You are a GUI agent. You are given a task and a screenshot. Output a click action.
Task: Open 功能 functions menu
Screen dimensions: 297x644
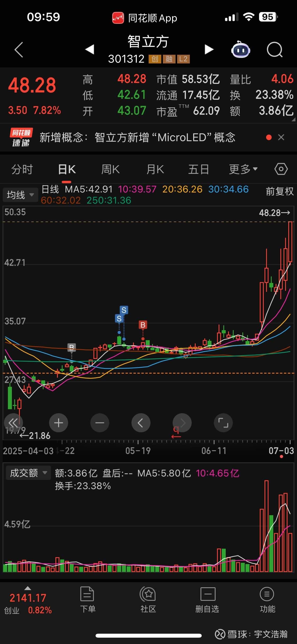[x=267, y=600]
